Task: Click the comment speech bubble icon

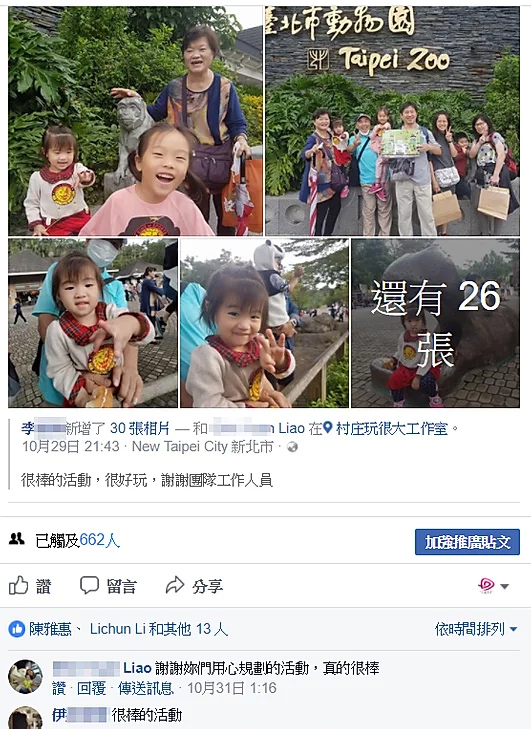Action: 89,585
